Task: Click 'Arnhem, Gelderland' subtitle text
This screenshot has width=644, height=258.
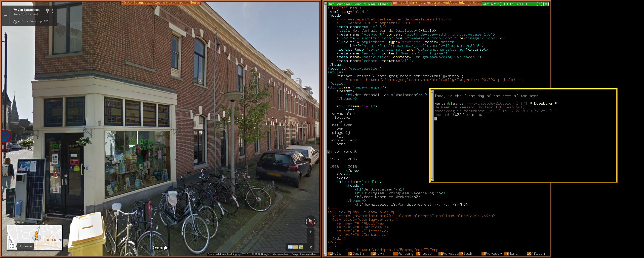Action: [x=26, y=14]
